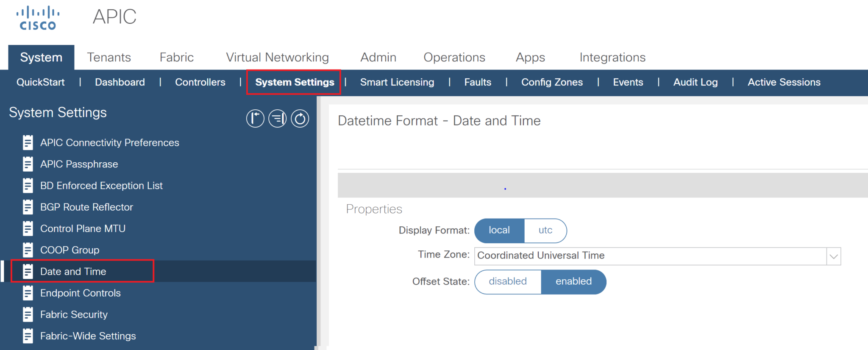View the Events submenu
The image size is (868, 350).
[628, 82]
